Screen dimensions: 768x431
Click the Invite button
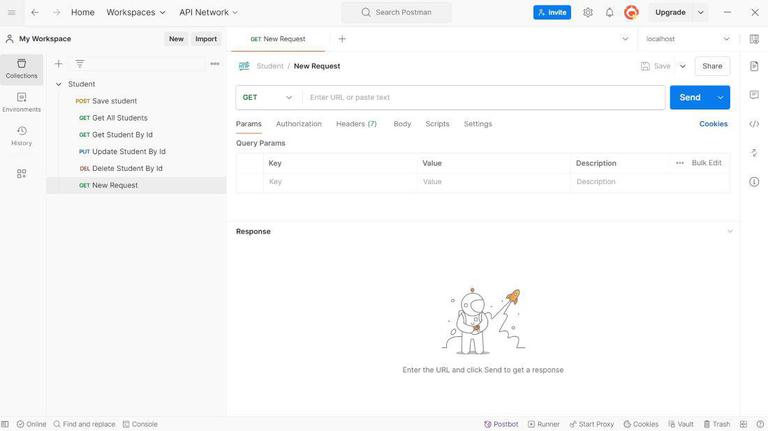(552, 12)
